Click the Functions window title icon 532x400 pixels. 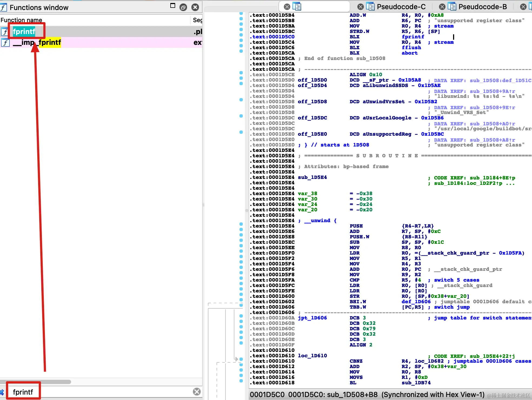(4, 7)
